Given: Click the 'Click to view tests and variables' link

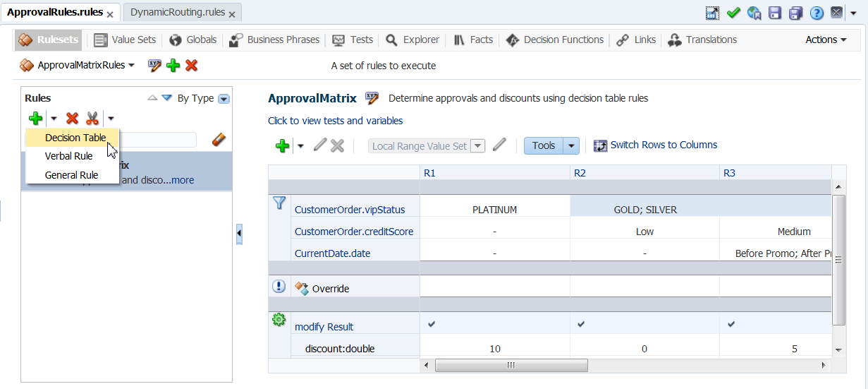Looking at the screenshot, I should 336,121.
